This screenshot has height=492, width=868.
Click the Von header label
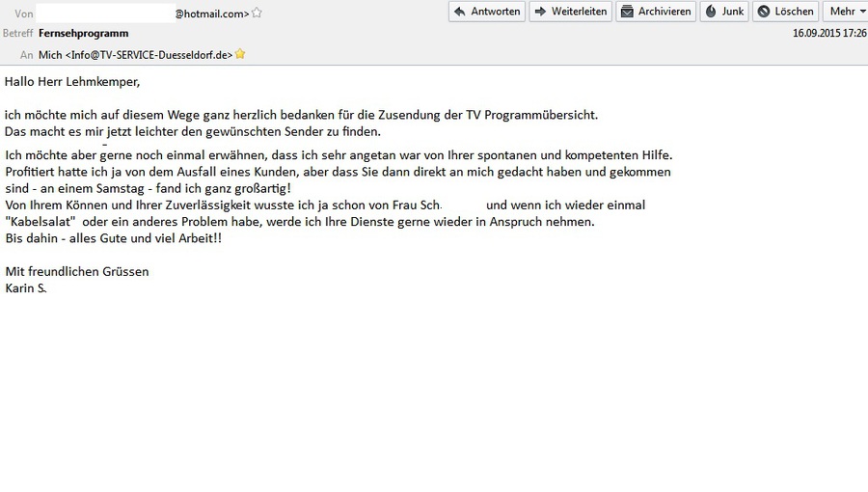(24, 14)
